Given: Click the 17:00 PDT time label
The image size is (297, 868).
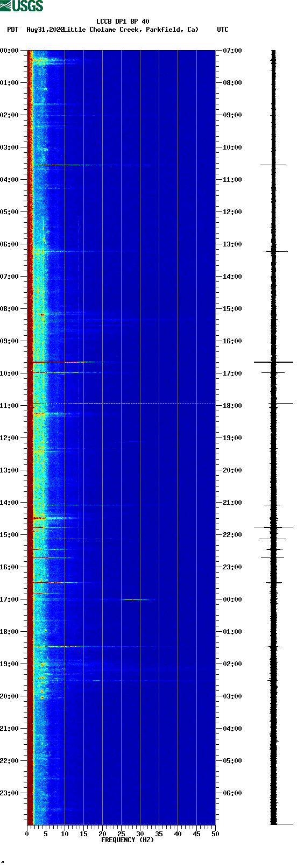Looking at the screenshot, I should (x=10, y=599).
